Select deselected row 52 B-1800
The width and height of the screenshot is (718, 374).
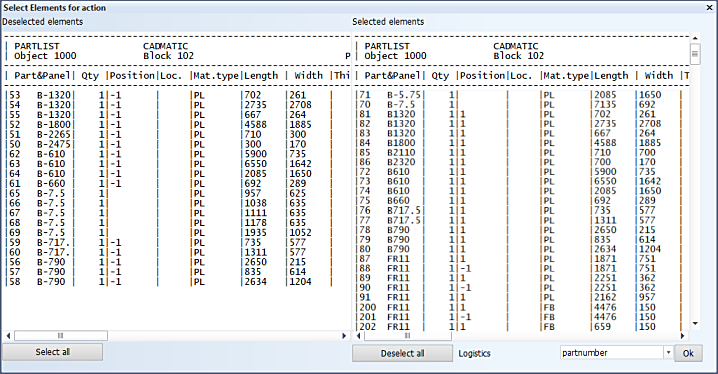click(x=177, y=125)
